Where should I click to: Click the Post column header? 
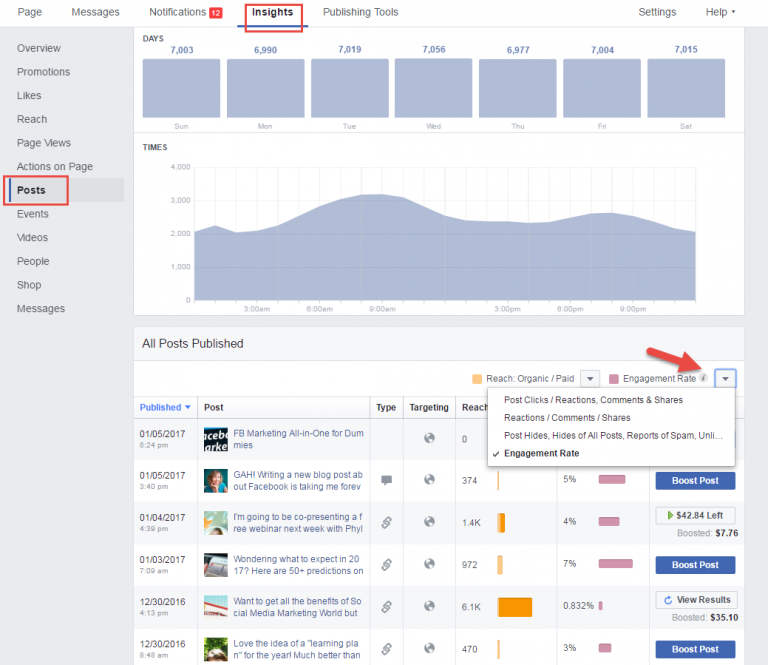pyautogui.click(x=214, y=407)
